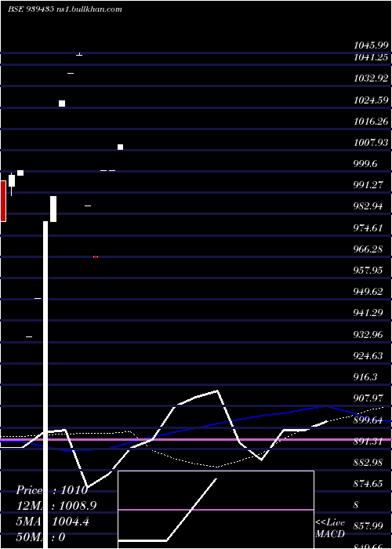
Task: Click the red candlestick at the left edge
Action: (x=3, y=201)
